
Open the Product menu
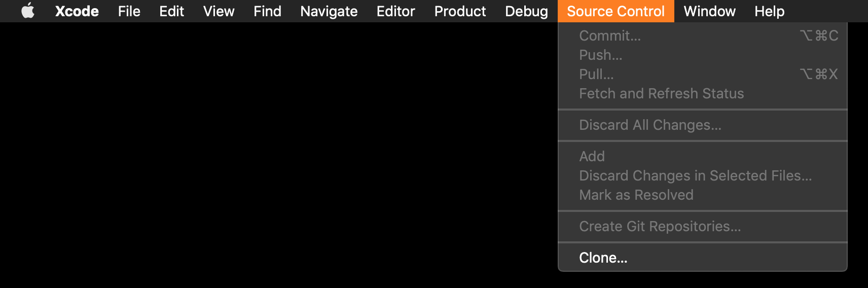pyautogui.click(x=460, y=11)
